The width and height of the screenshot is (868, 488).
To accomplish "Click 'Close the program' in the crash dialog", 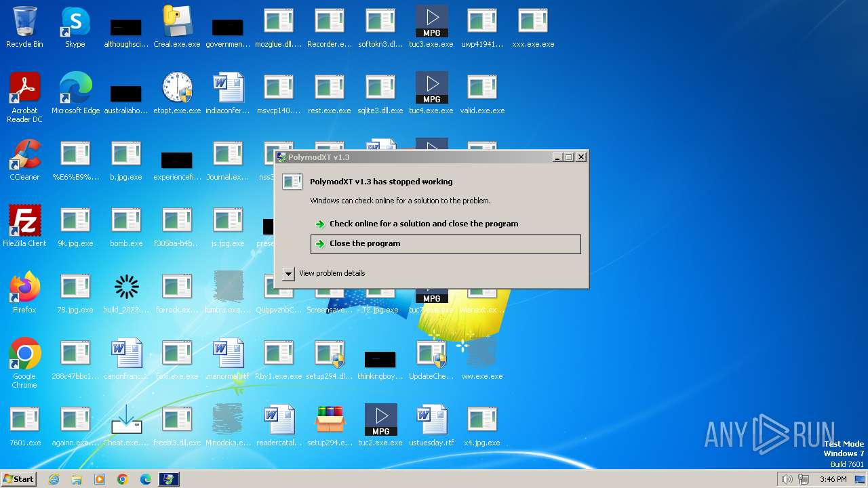I will point(446,244).
